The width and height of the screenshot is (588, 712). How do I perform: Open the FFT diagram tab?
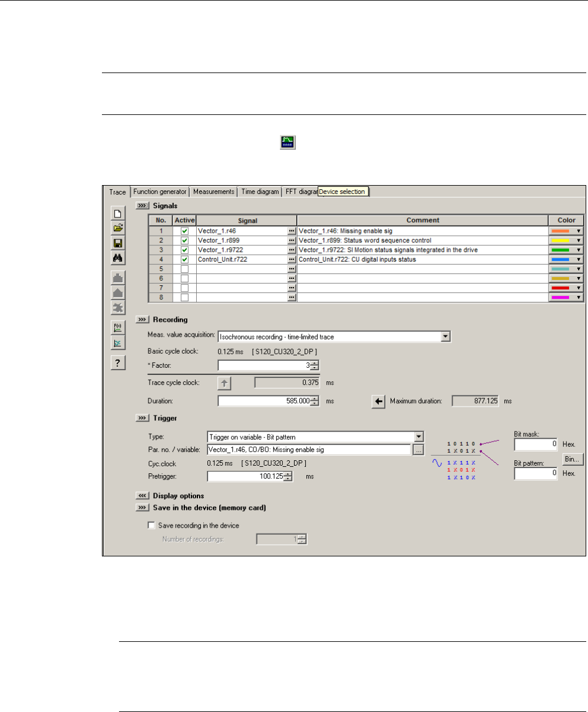pos(300,192)
